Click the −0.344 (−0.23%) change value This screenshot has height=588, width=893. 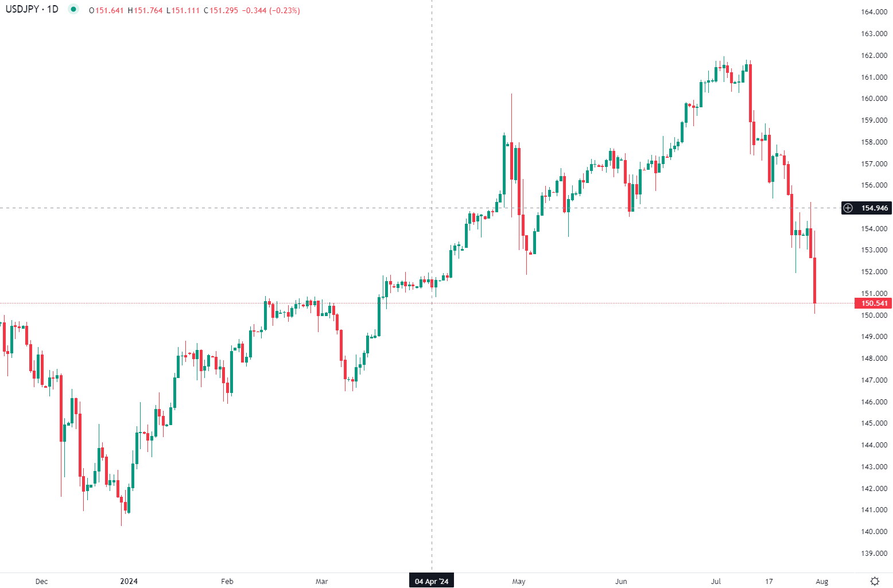click(x=271, y=10)
